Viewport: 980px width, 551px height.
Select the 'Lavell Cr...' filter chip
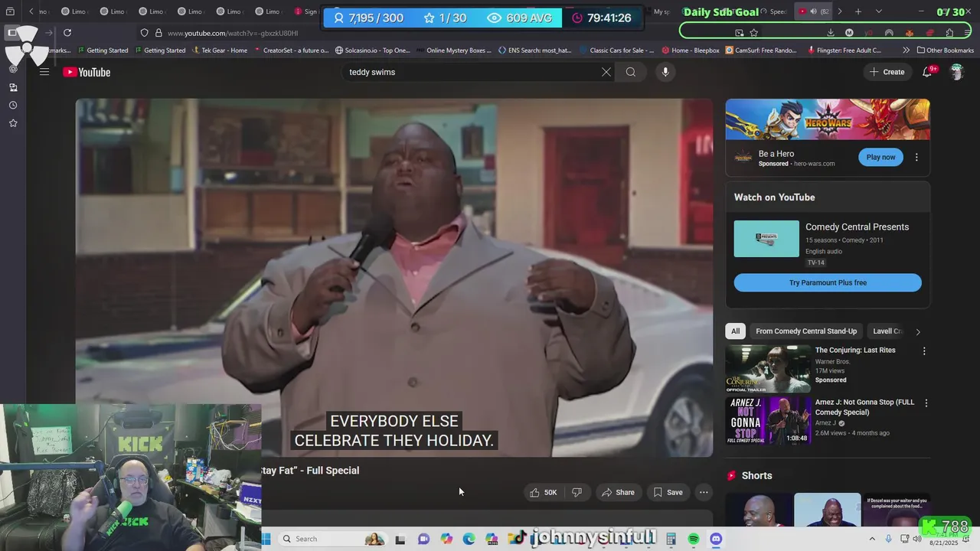(x=887, y=331)
